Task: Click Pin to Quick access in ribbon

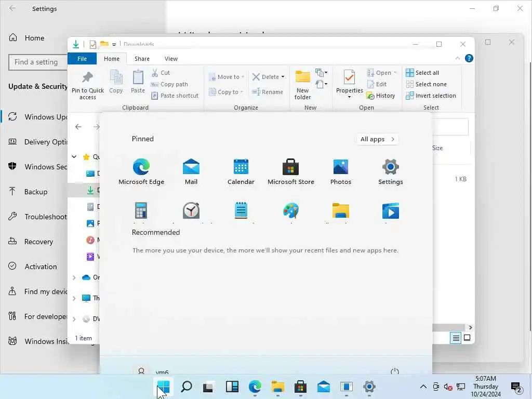Action: (87, 85)
